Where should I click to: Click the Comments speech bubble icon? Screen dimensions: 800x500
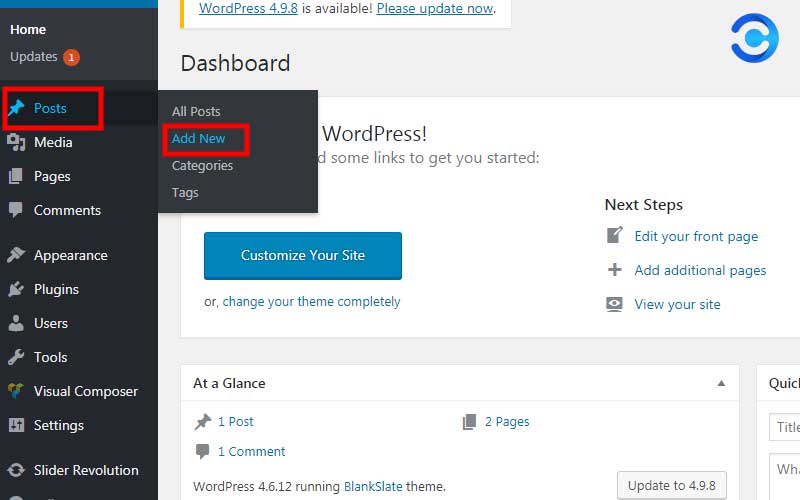click(16, 210)
